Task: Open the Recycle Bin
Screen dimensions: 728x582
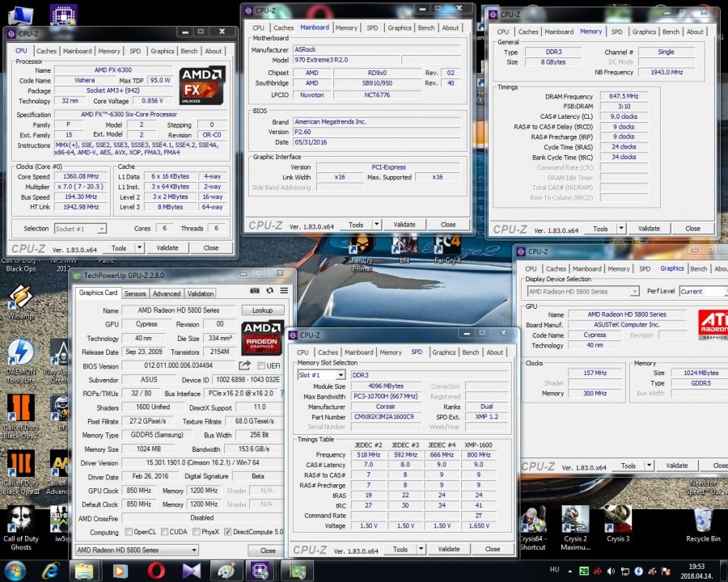Action: [703, 525]
